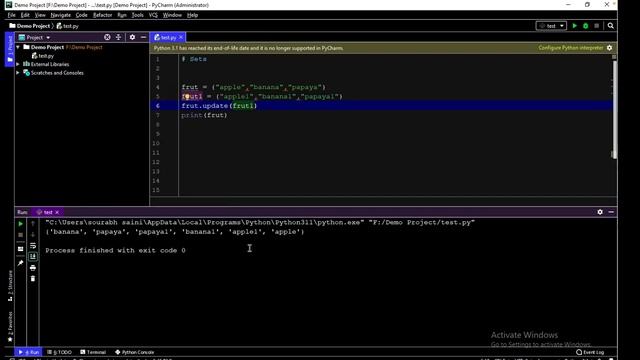
Task: Open the Favorites side tool window
Action: [10, 327]
